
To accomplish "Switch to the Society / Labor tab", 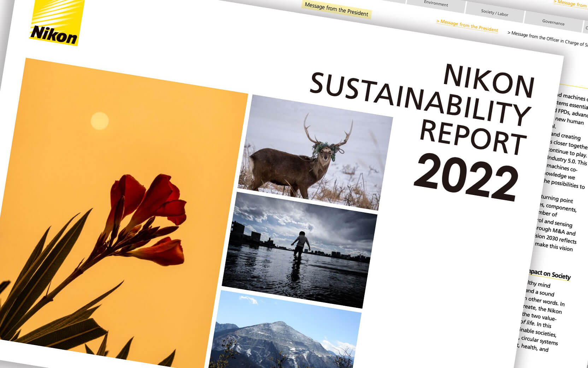I will [x=494, y=13].
